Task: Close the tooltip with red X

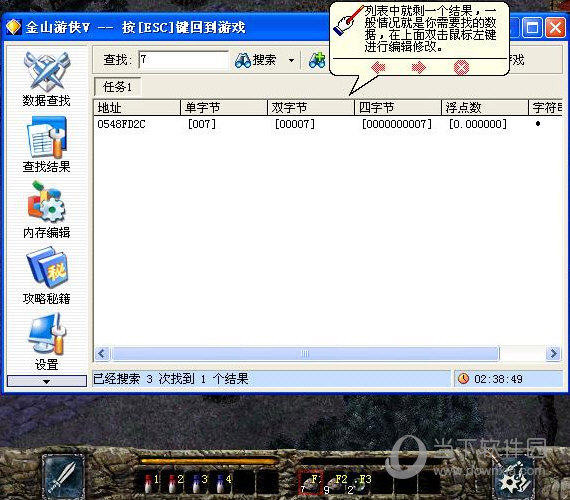Action: pyautogui.click(x=462, y=68)
